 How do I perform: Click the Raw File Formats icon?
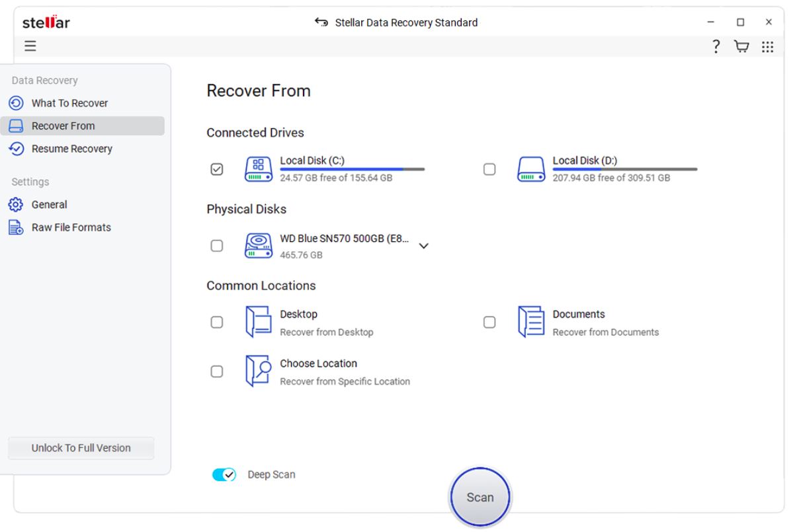16,227
